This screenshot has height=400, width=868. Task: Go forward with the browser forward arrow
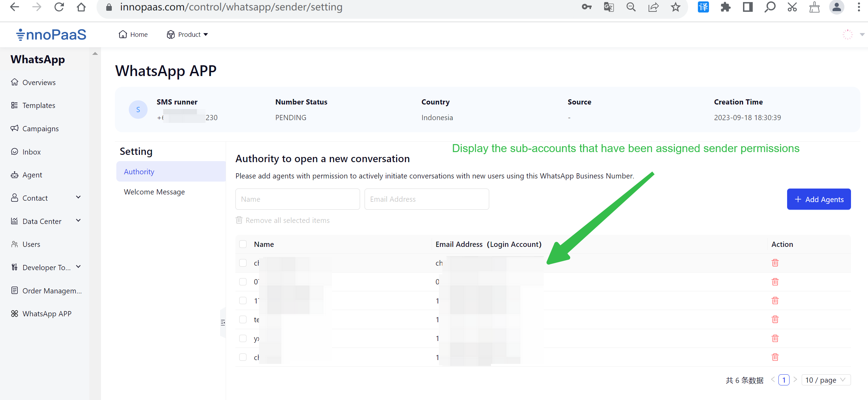pyautogui.click(x=37, y=7)
